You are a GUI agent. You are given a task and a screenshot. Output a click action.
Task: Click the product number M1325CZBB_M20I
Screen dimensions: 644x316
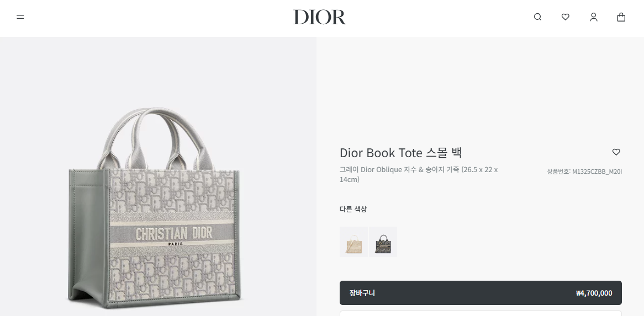584,172
